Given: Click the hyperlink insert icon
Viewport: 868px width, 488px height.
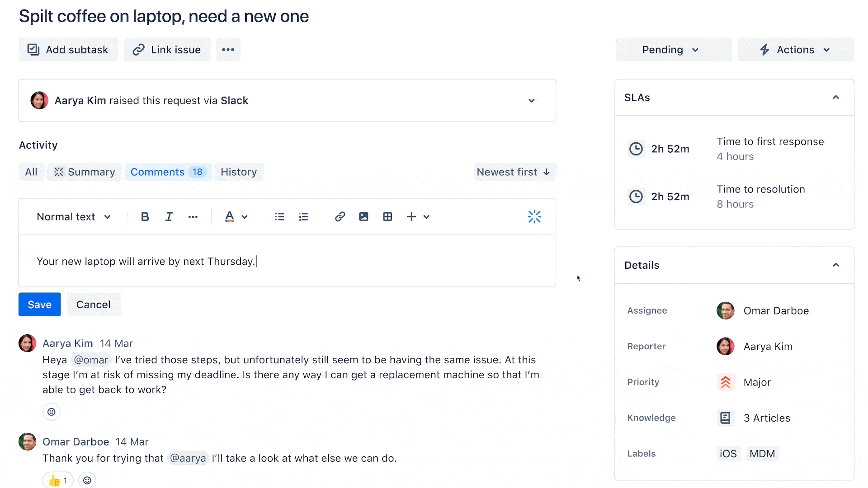Looking at the screenshot, I should pyautogui.click(x=339, y=217).
